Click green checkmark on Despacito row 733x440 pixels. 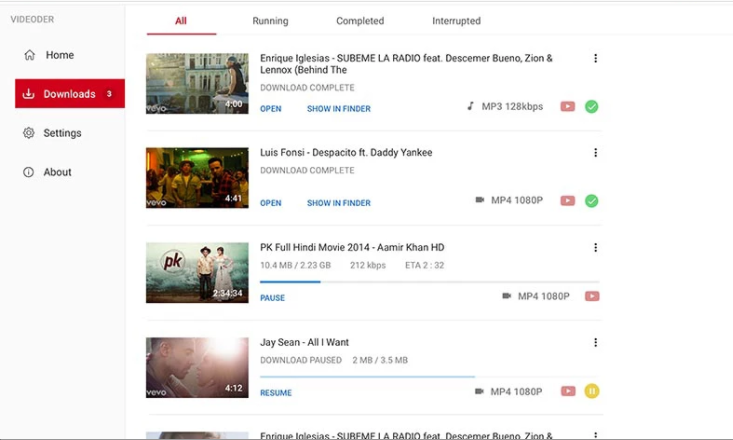[x=591, y=201]
